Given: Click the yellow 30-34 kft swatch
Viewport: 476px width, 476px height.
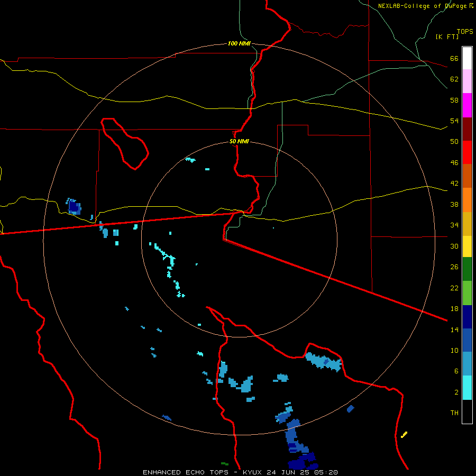Looking at the screenshot, I should [467, 246].
